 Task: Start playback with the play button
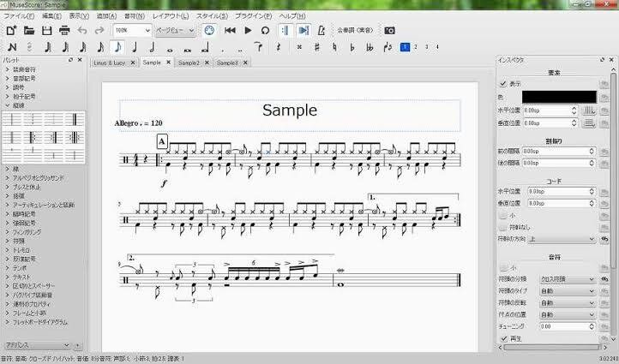(x=248, y=30)
